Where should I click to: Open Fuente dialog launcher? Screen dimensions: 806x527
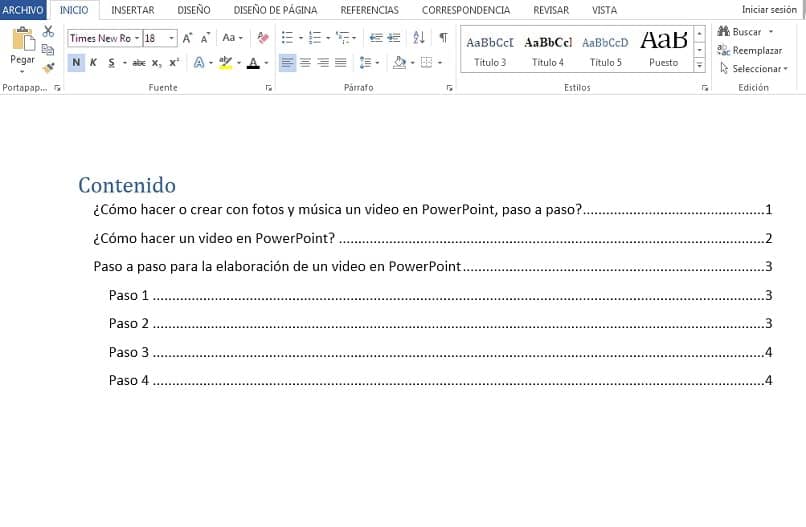click(x=268, y=88)
